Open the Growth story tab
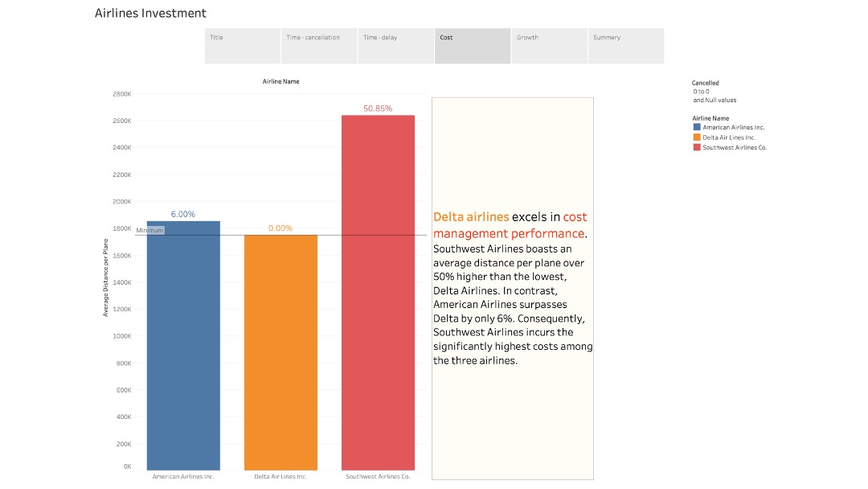Image resolution: width=868 pixels, height=489 pixels. 549,46
